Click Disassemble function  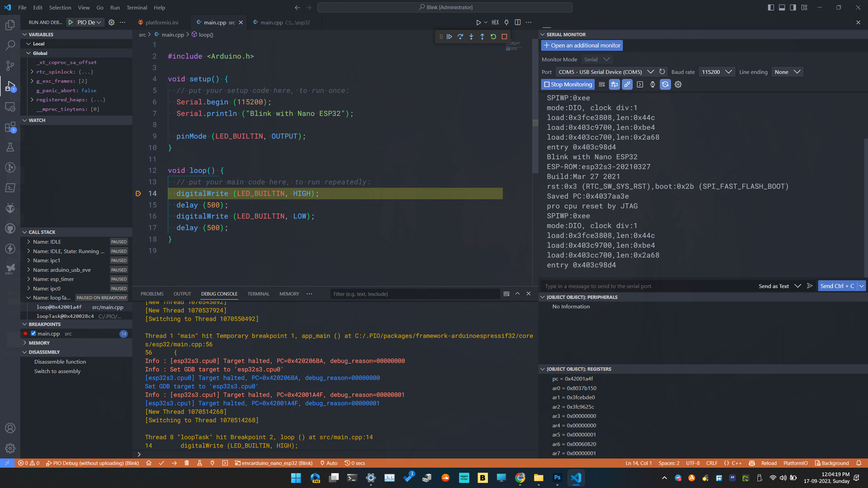[x=60, y=362]
